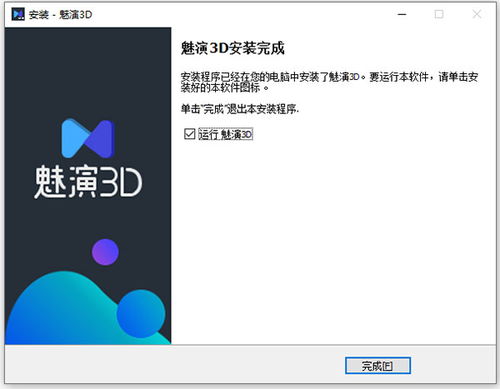The image size is (500, 389).
Task: Click the 完成(F) finish button
Action: pyautogui.click(x=378, y=366)
